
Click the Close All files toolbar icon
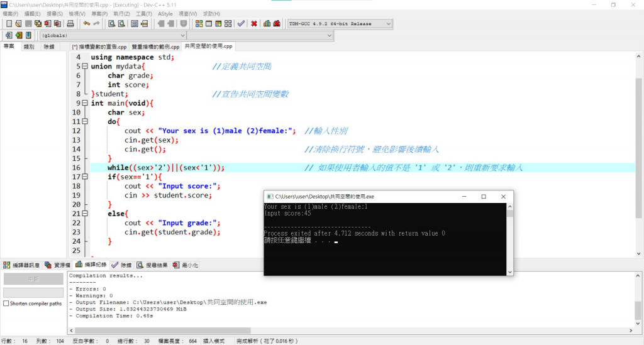click(58, 24)
